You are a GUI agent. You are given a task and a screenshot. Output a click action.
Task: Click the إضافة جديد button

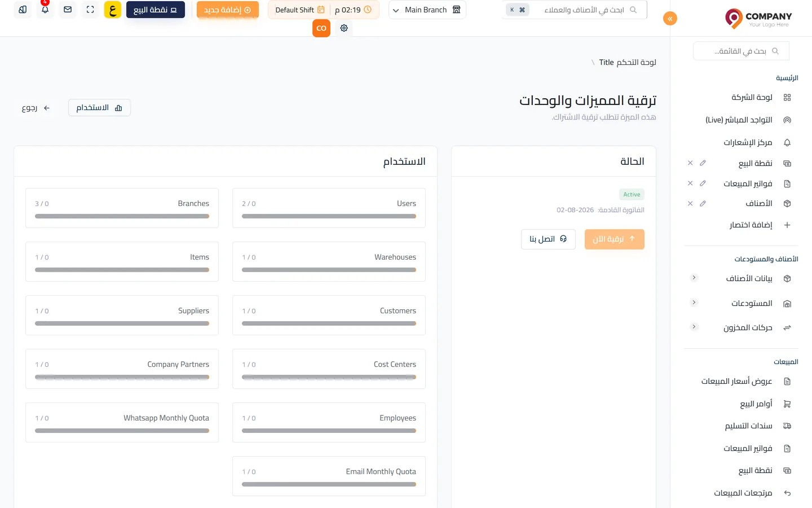(227, 10)
